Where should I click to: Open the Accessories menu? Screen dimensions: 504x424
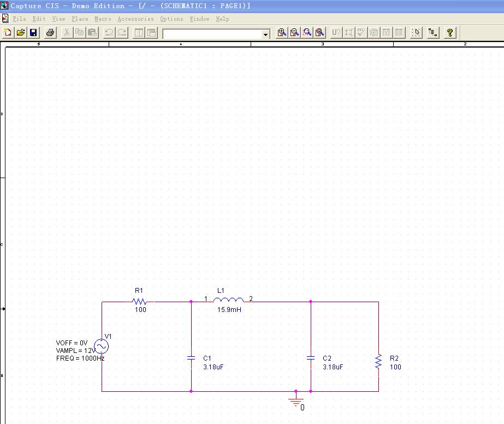135,19
